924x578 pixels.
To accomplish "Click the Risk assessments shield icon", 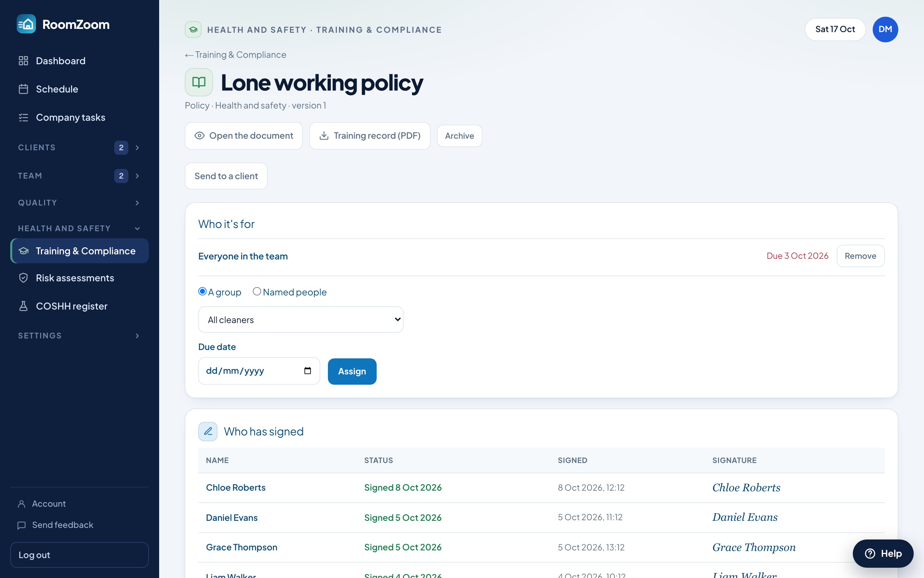I will [23, 278].
